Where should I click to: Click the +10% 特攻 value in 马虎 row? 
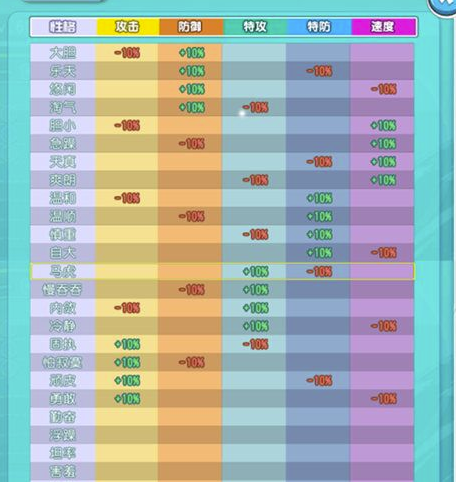[x=255, y=272]
